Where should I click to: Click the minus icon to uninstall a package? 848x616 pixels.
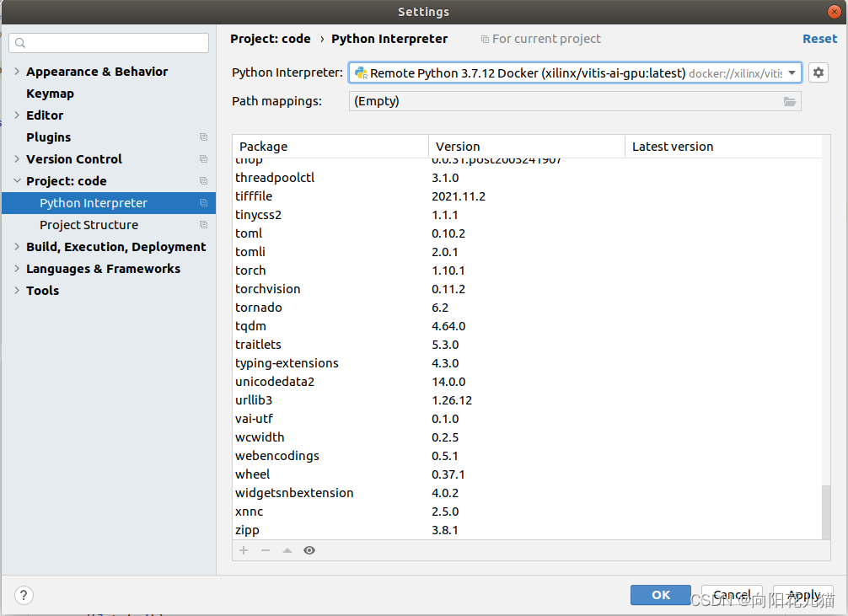[x=265, y=550]
